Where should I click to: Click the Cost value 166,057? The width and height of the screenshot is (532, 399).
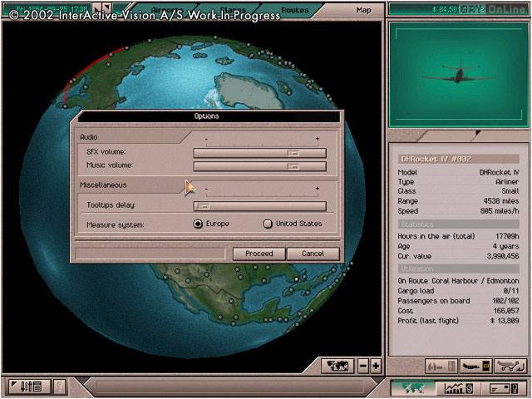tap(506, 311)
